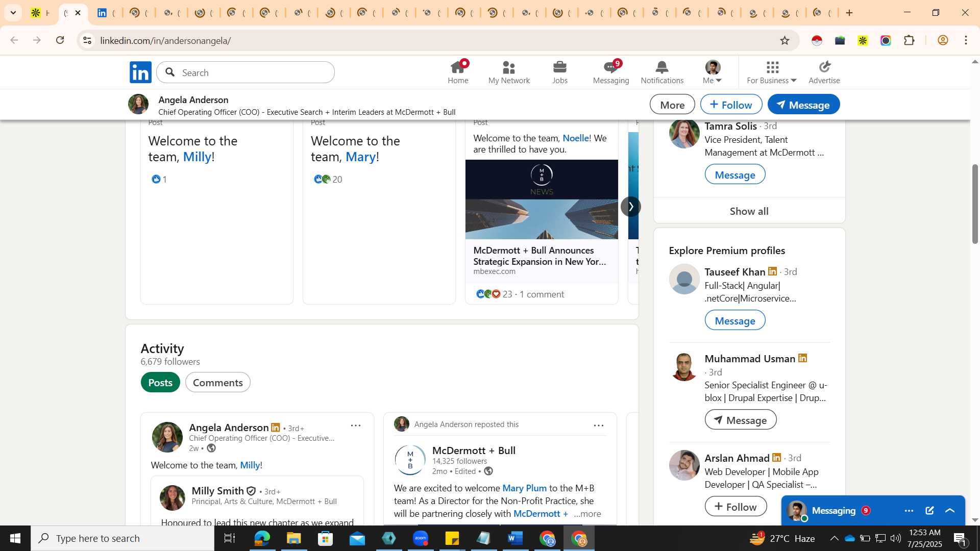Viewport: 980px width, 551px height.
Task: Message Tamra Solis
Action: coord(734,174)
